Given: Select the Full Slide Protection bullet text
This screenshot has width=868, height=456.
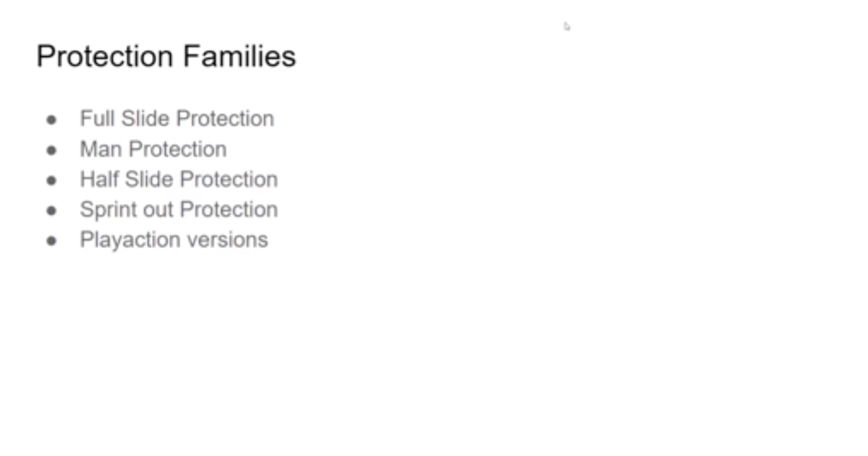Looking at the screenshot, I should 177,119.
